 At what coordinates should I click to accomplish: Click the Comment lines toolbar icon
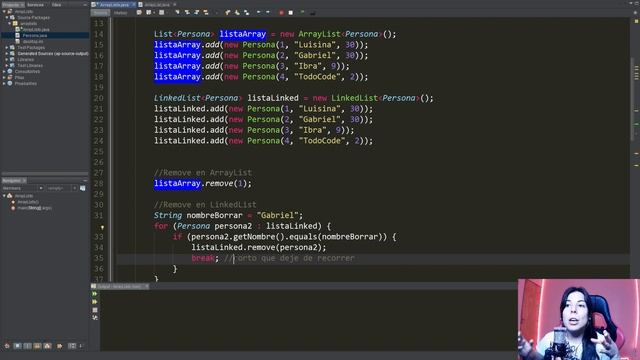click(302, 13)
